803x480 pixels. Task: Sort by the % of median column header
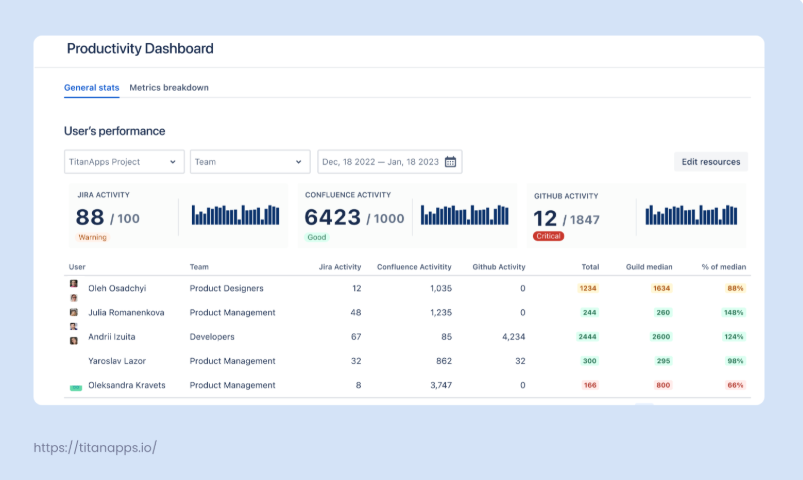pyautogui.click(x=725, y=267)
